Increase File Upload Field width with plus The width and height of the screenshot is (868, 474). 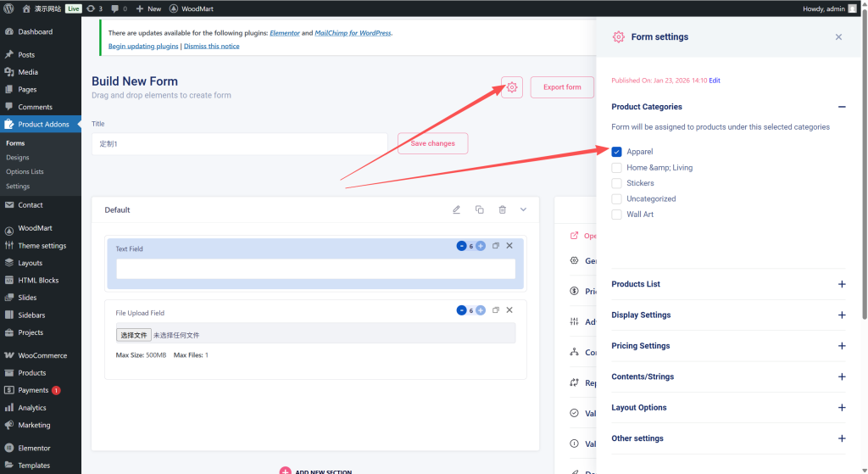[481, 310]
